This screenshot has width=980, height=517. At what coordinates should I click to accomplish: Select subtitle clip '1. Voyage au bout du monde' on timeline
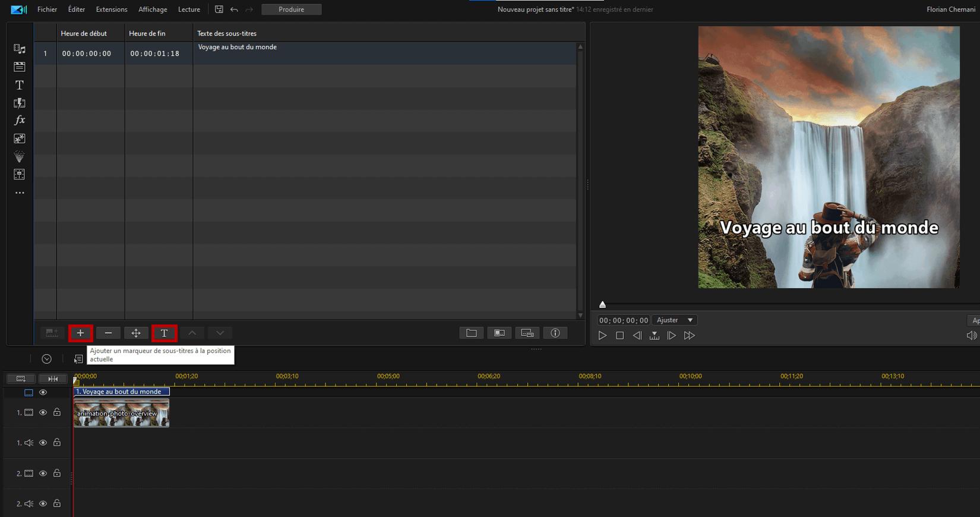(x=122, y=392)
